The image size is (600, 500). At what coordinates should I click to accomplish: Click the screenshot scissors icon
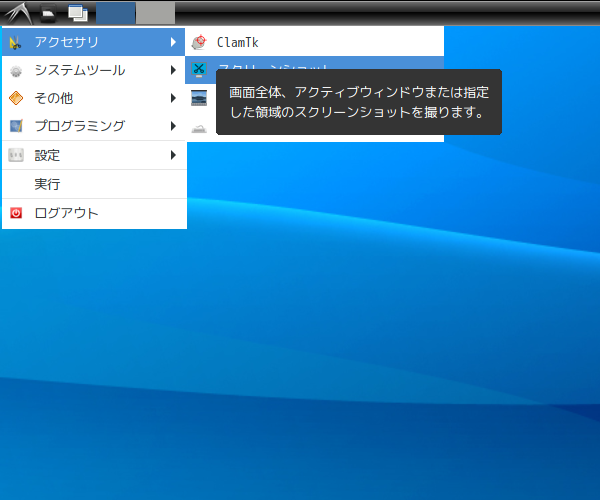199,70
